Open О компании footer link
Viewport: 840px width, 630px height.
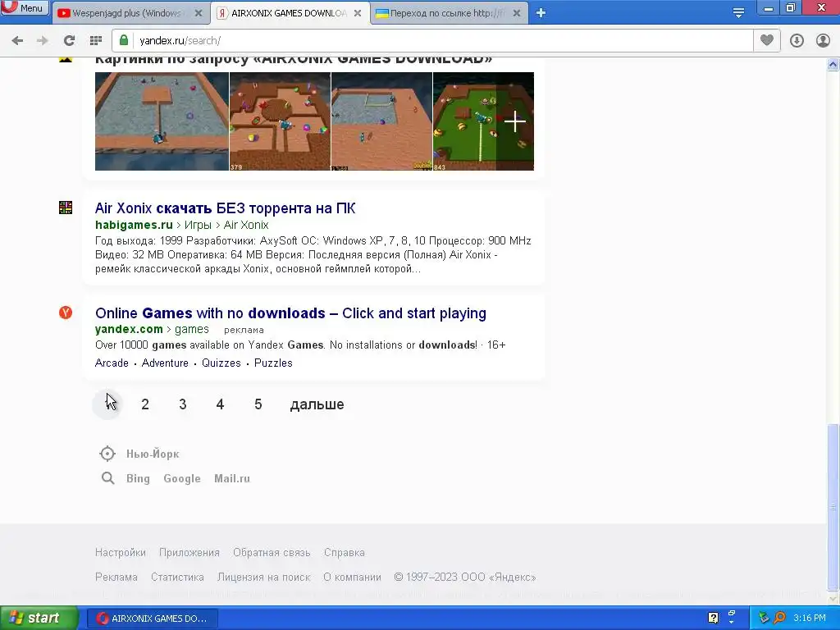[x=352, y=577]
